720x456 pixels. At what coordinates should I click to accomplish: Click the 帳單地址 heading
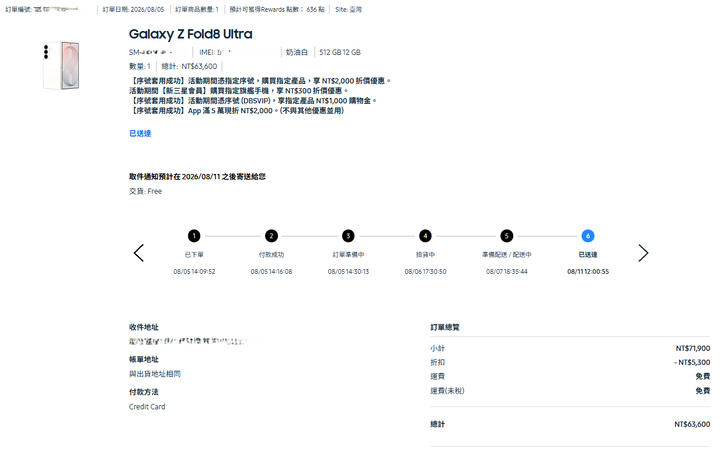click(144, 359)
